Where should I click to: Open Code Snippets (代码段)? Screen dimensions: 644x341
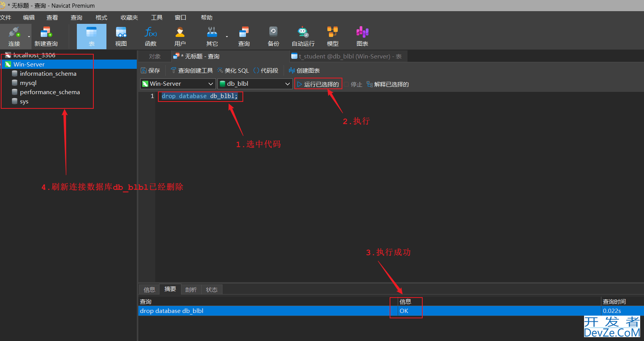click(x=266, y=70)
